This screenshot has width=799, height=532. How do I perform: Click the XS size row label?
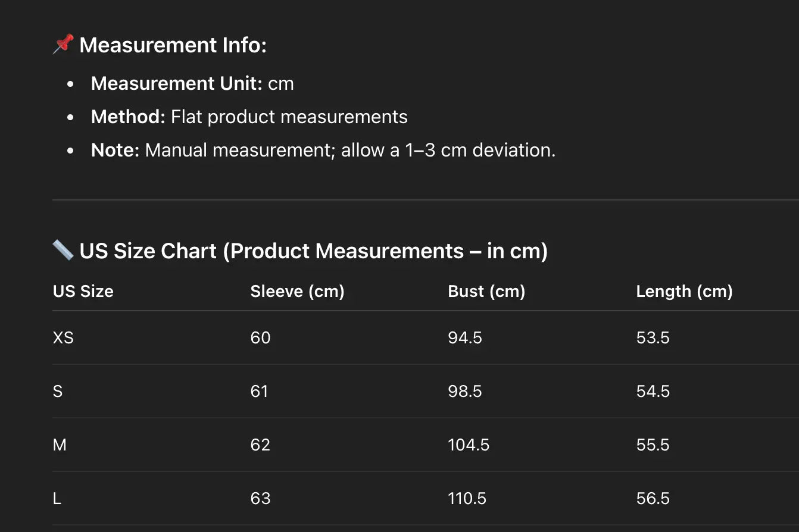coord(63,337)
